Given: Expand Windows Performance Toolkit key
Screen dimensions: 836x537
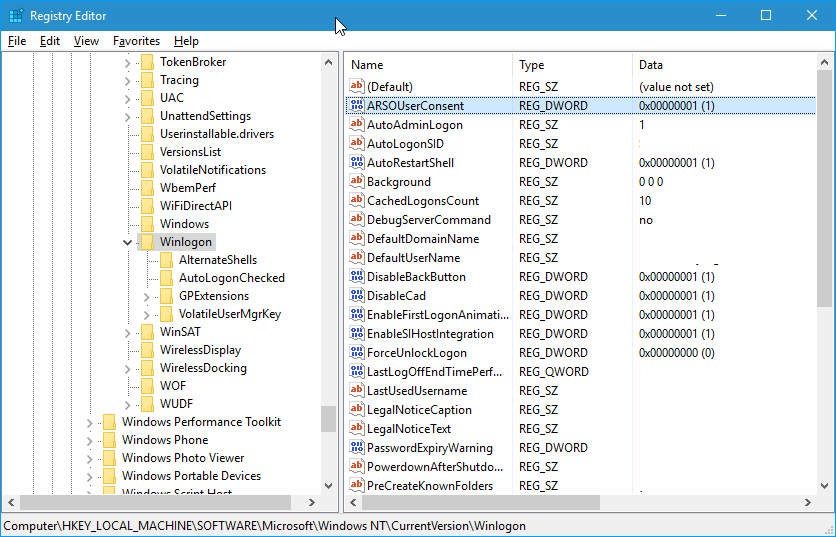Looking at the screenshot, I should coord(90,423).
